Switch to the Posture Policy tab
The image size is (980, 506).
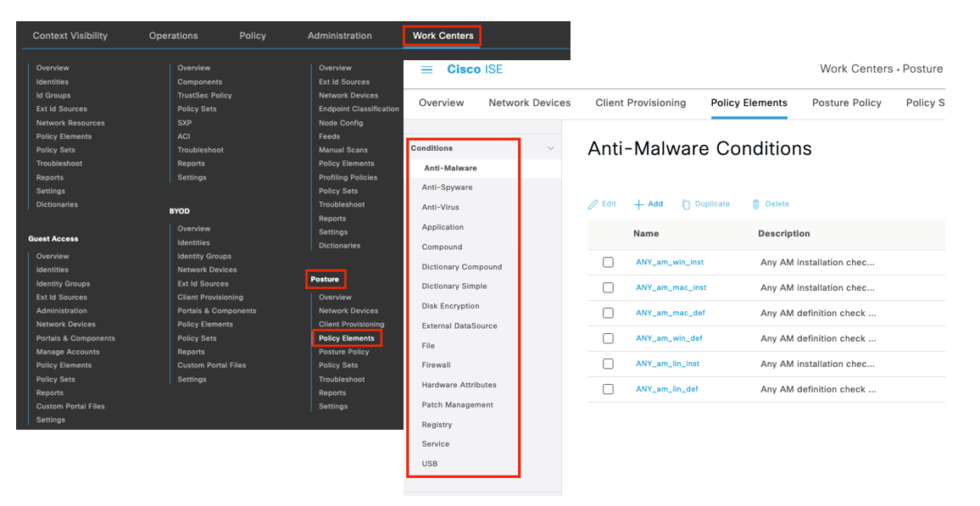(x=846, y=103)
